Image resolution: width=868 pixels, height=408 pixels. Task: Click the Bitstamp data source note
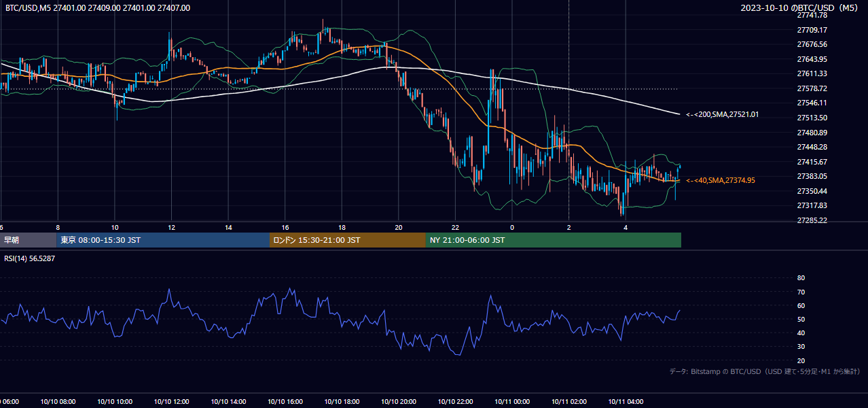pyautogui.click(x=765, y=372)
